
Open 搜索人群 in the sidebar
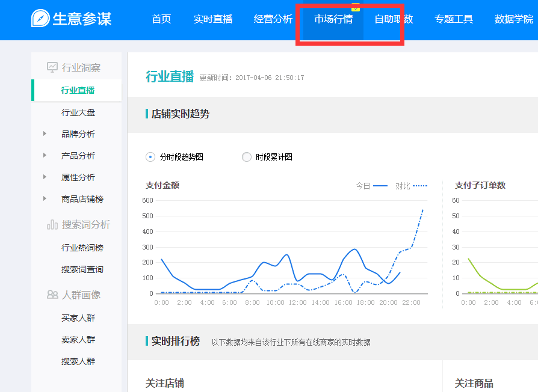tap(78, 361)
